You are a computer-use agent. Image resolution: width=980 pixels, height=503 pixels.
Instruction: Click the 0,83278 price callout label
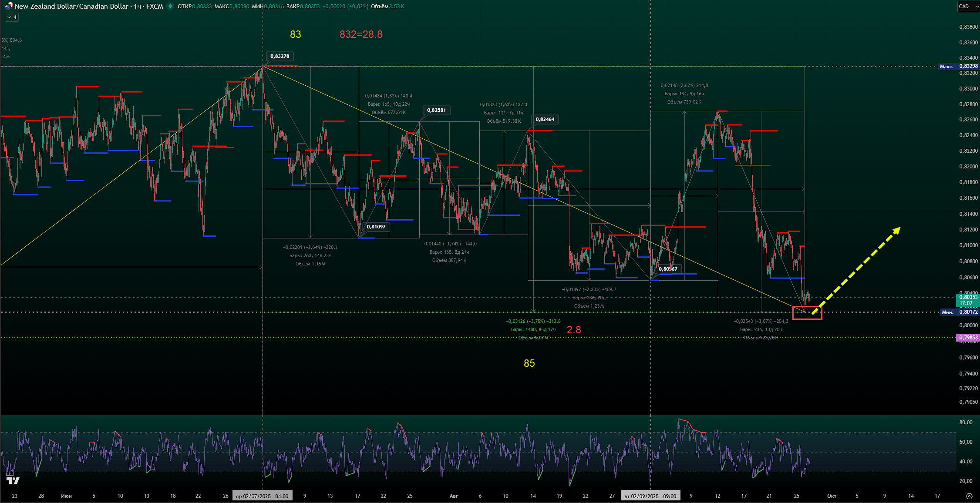pos(280,56)
